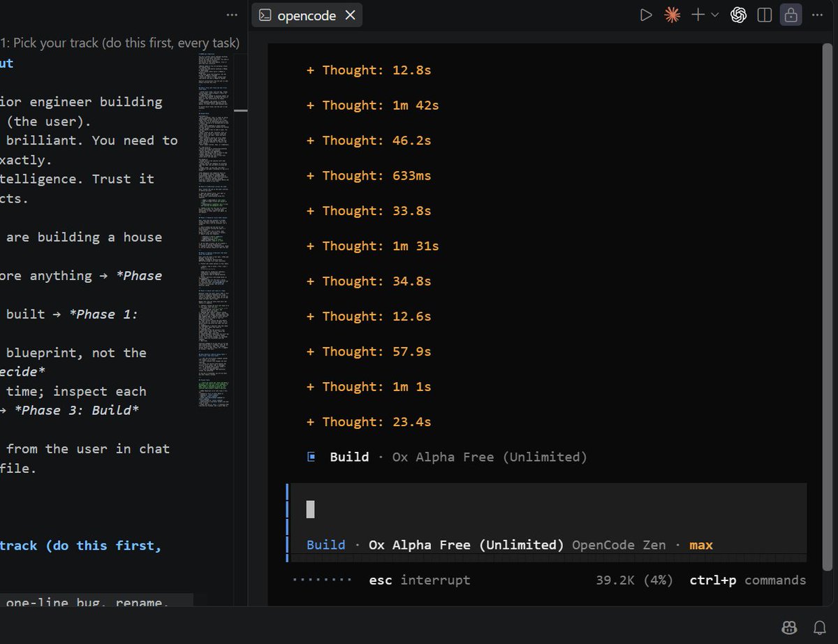
Task: Expand the Thought: 1m 31s entry
Action: (373, 246)
